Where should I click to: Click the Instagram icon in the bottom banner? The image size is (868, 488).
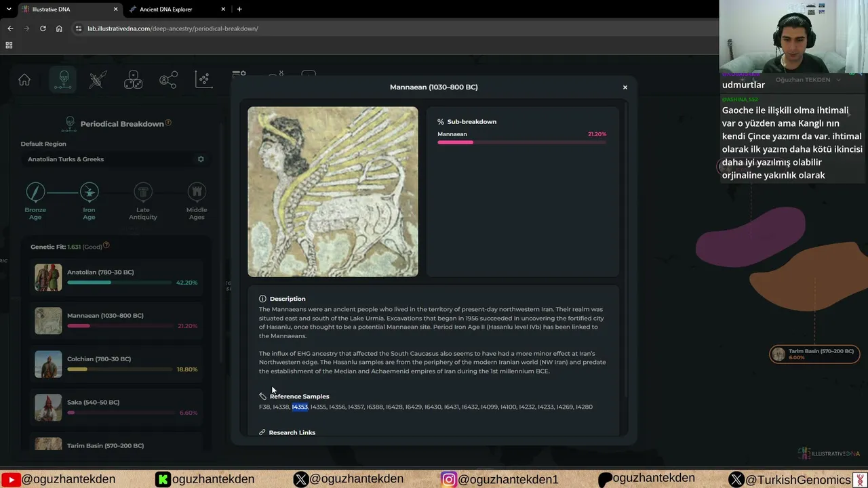449,479
